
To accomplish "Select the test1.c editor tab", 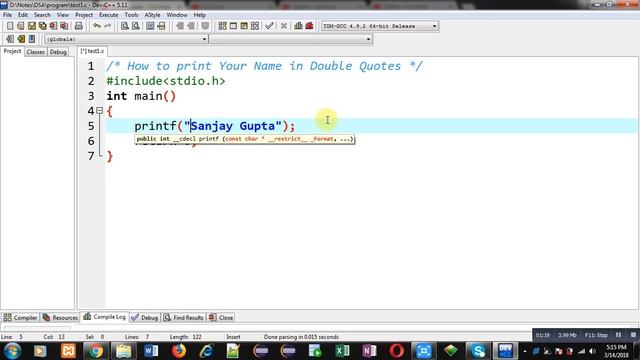I will click(92, 51).
